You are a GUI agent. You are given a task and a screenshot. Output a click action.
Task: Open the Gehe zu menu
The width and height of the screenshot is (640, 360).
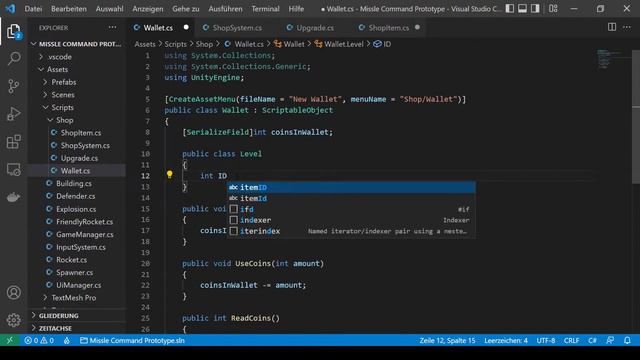pyautogui.click(x=186, y=8)
